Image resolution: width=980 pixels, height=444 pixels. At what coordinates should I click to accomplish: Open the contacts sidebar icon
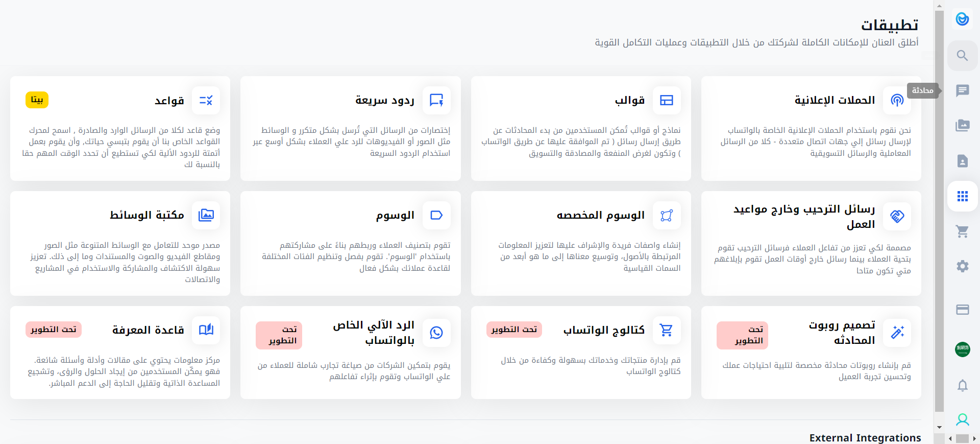962,161
